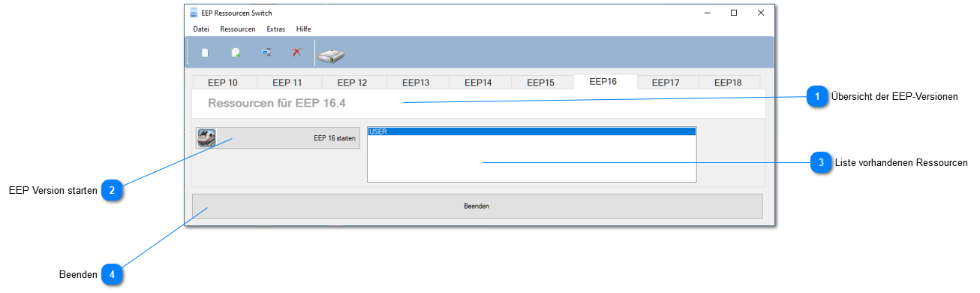This screenshot has width=980, height=293.
Task: Open the Ressourcen menu
Action: point(238,29)
